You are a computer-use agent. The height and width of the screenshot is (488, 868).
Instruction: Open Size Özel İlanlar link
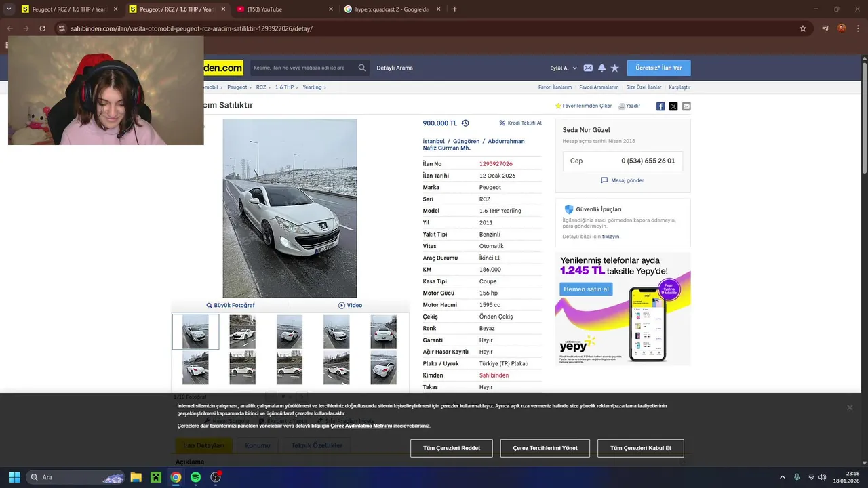pos(644,87)
